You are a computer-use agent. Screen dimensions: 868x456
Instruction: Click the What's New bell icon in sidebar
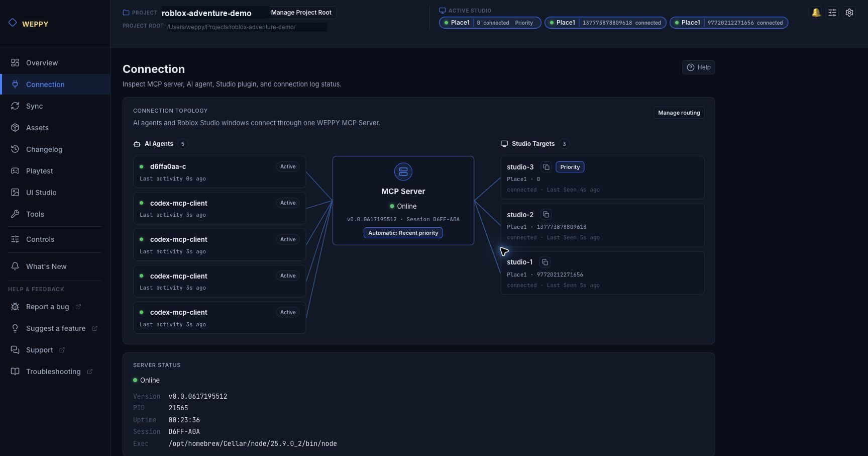(15, 266)
